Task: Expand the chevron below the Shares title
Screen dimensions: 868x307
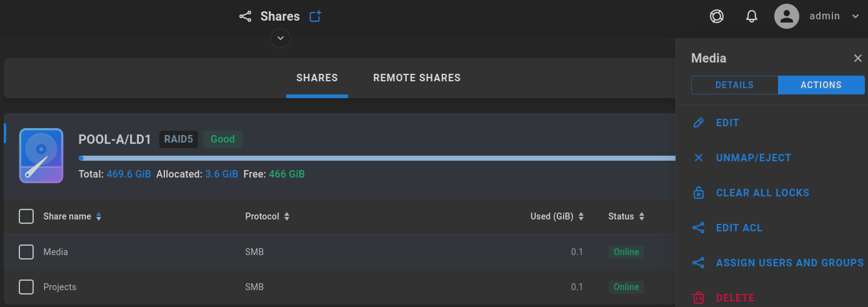Action: click(281, 38)
